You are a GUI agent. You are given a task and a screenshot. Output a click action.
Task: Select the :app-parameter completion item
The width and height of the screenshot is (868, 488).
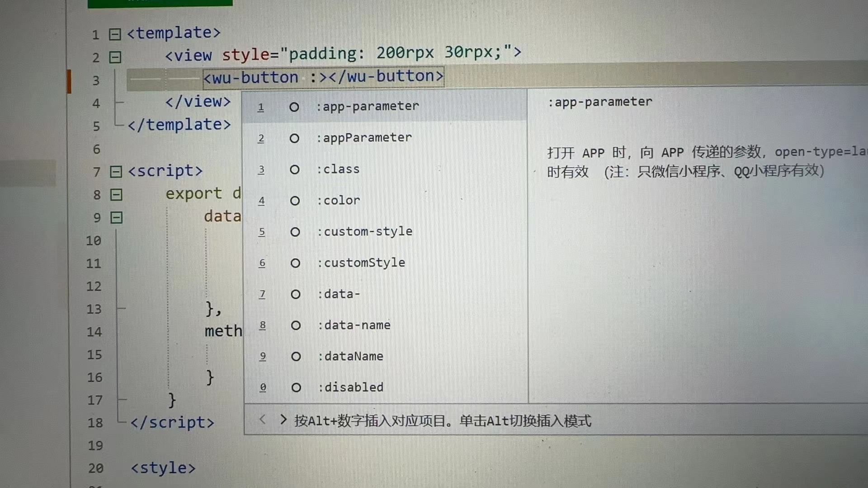tap(385, 107)
